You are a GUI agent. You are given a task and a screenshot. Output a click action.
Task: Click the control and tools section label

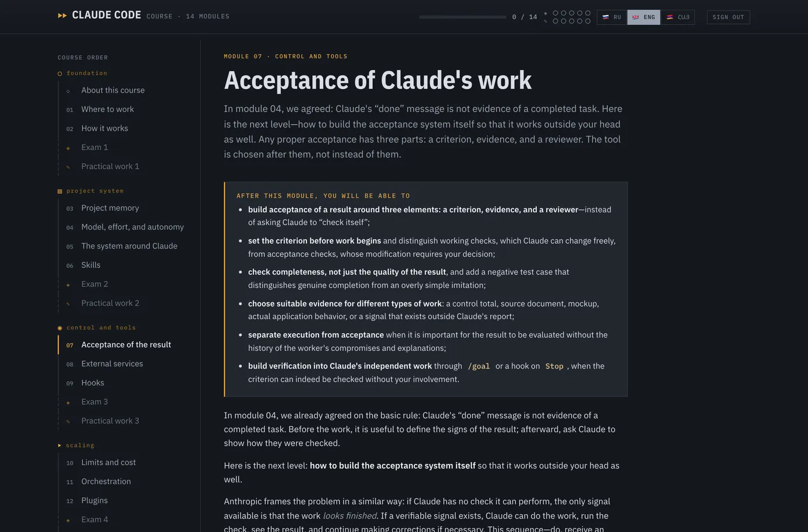[x=101, y=328]
